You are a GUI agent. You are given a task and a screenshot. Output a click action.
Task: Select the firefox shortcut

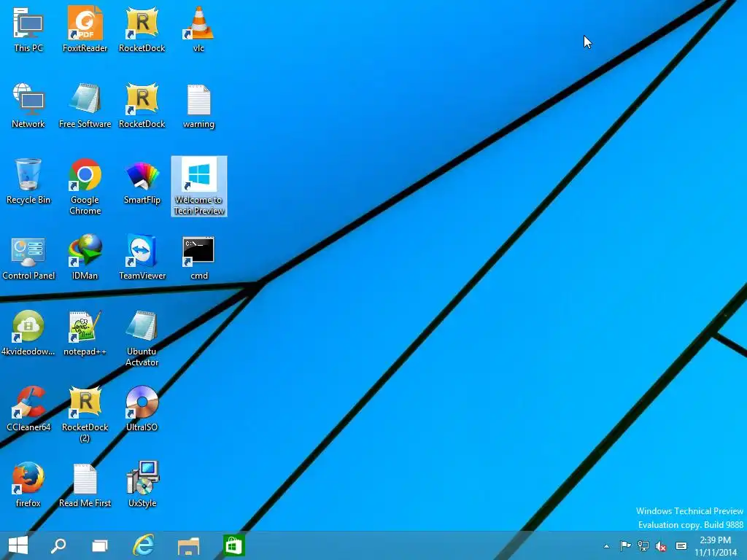click(28, 484)
